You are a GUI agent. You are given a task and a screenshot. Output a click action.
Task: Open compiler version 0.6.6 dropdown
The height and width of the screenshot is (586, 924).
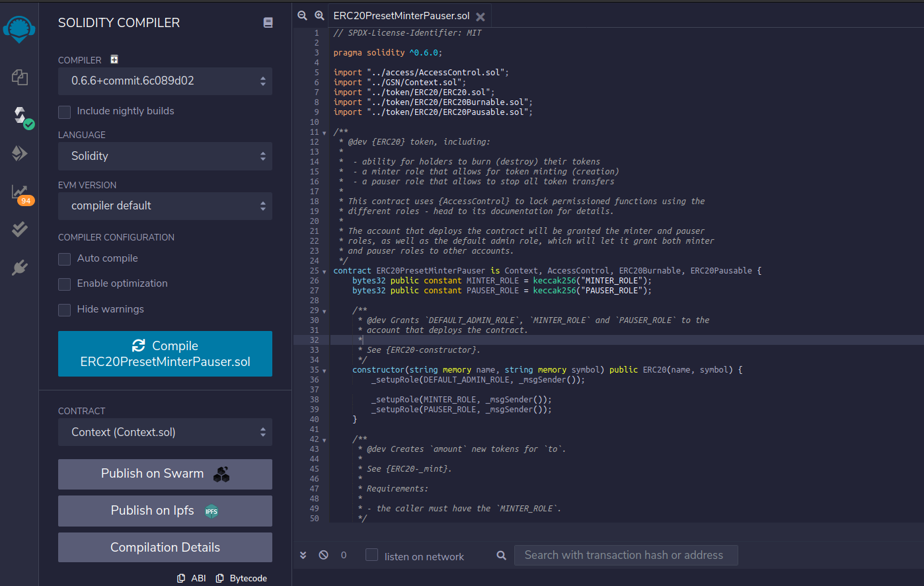point(165,81)
